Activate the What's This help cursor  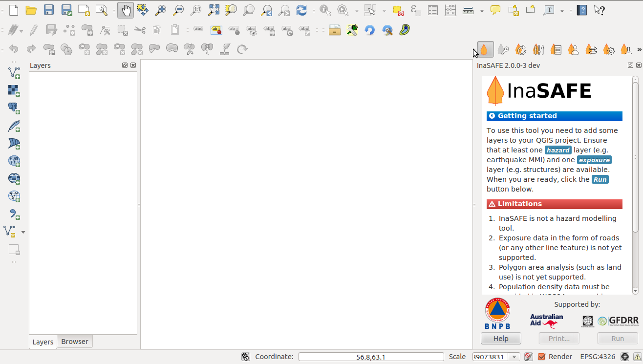pyautogui.click(x=600, y=10)
